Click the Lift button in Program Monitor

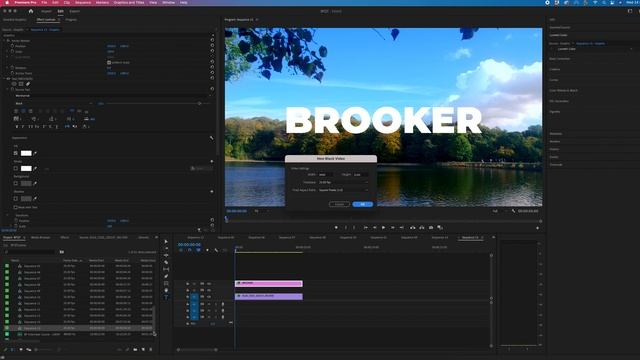click(413, 228)
